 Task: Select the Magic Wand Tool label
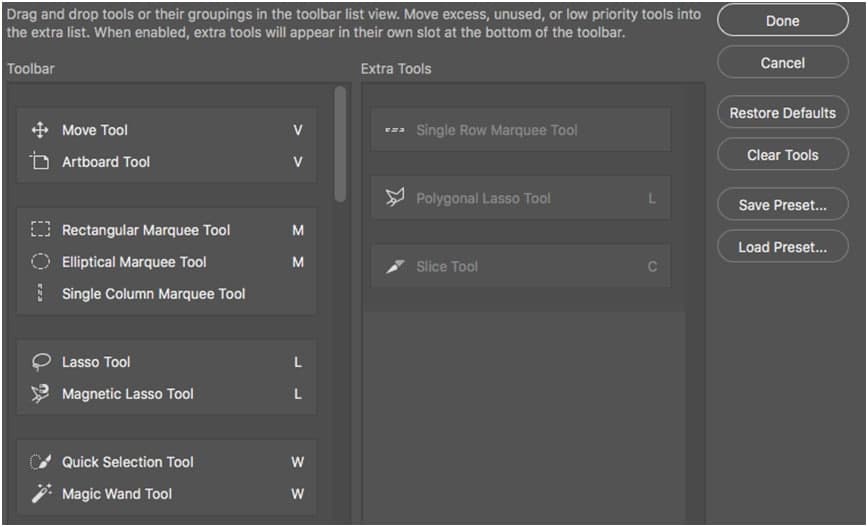[117, 494]
